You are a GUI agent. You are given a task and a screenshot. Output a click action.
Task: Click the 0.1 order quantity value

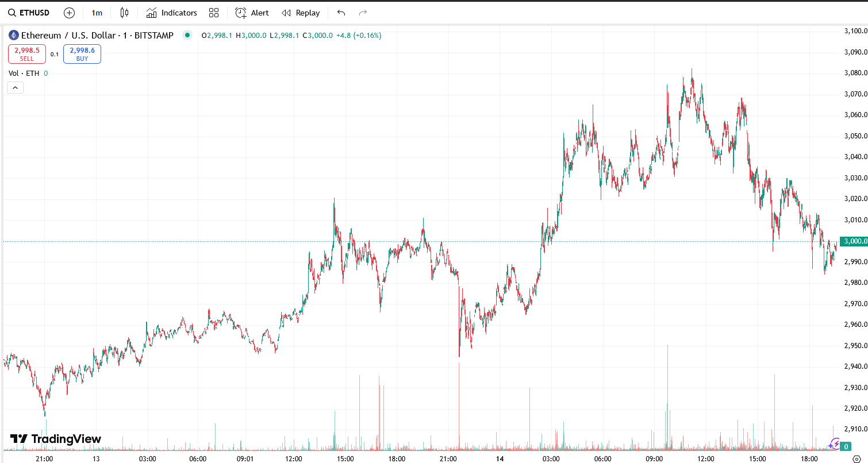[x=55, y=55]
